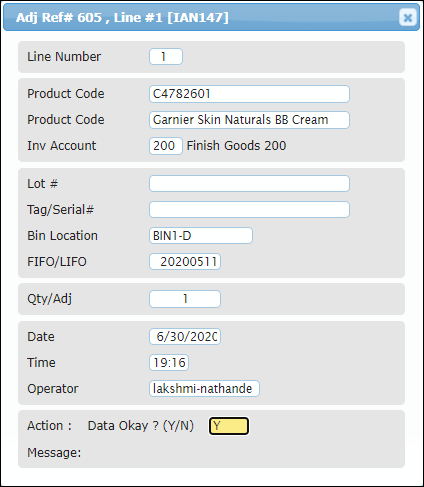Click the Bin Location label
Screen dimensions: 424x487
coord(62,236)
